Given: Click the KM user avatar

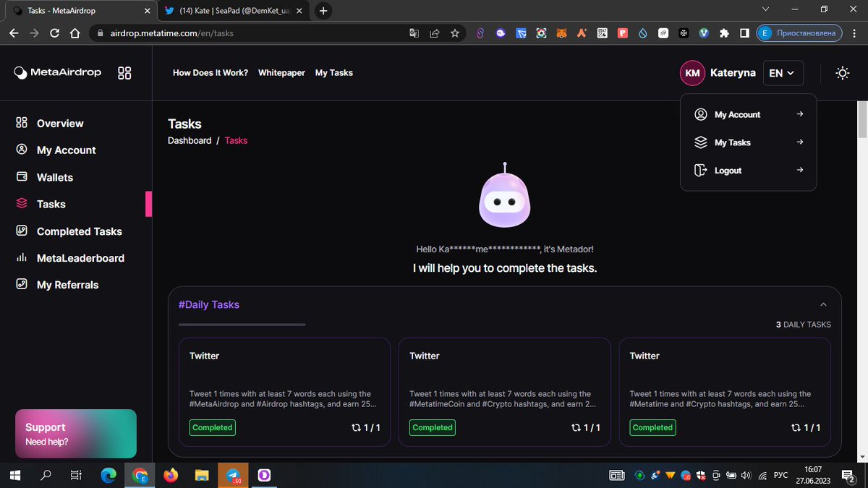Looking at the screenshot, I should [692, 73].
